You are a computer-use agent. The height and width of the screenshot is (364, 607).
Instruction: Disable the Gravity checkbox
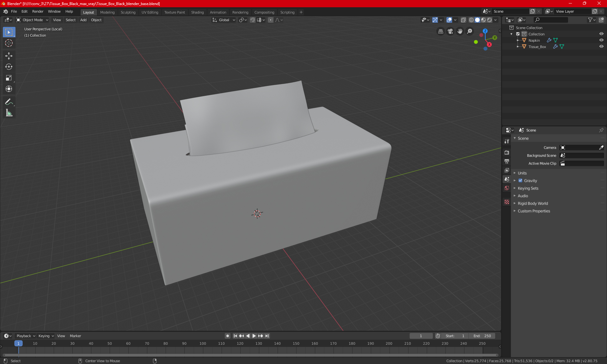tap(520, 181)
